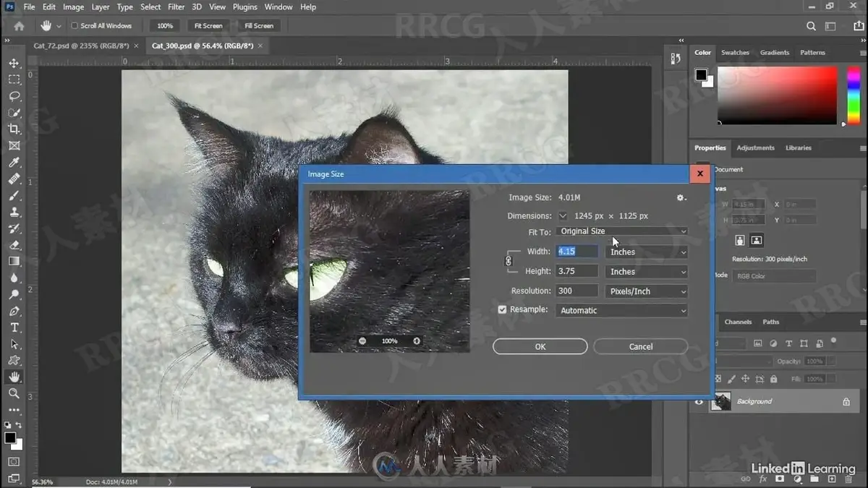868x488 pixels.
Task: Click the Width value field 4.15
Action: [x=576, y=252]
